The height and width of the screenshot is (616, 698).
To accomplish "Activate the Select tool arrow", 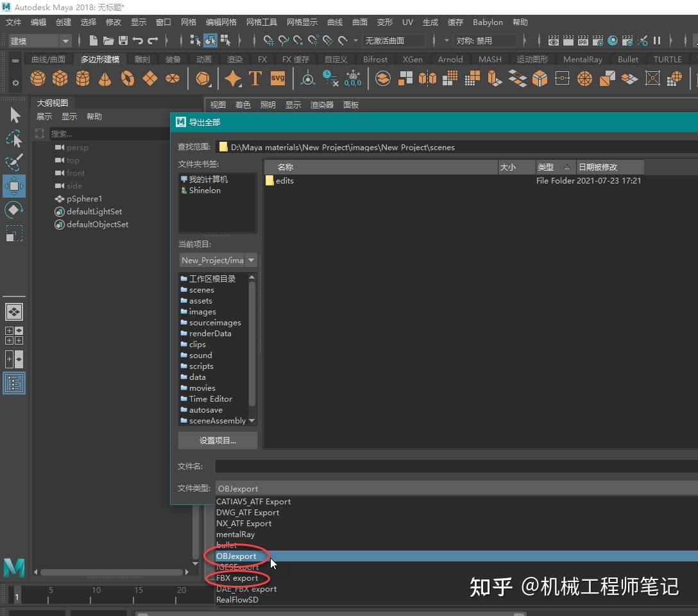I will (15, 116).
